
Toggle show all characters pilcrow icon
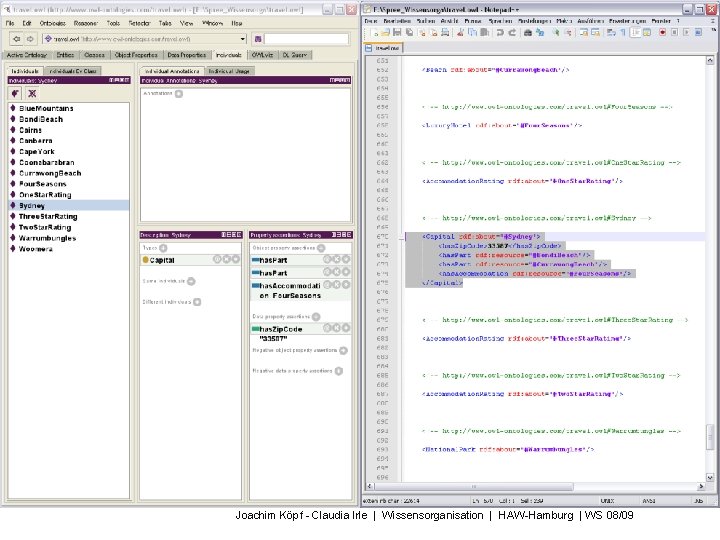[x=623, y=32]
